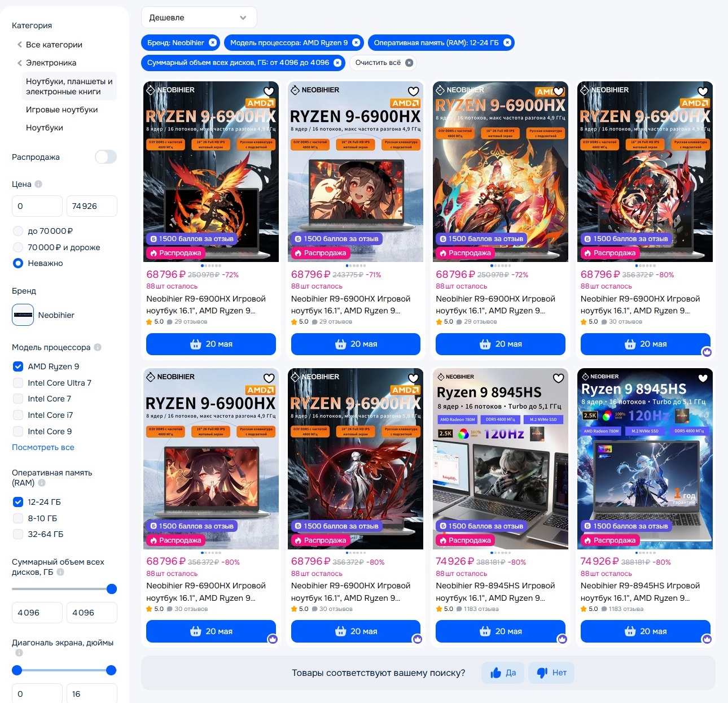Open the Ноутбуки subcategory
Screen dimensions: 728x703
[45, 128]
